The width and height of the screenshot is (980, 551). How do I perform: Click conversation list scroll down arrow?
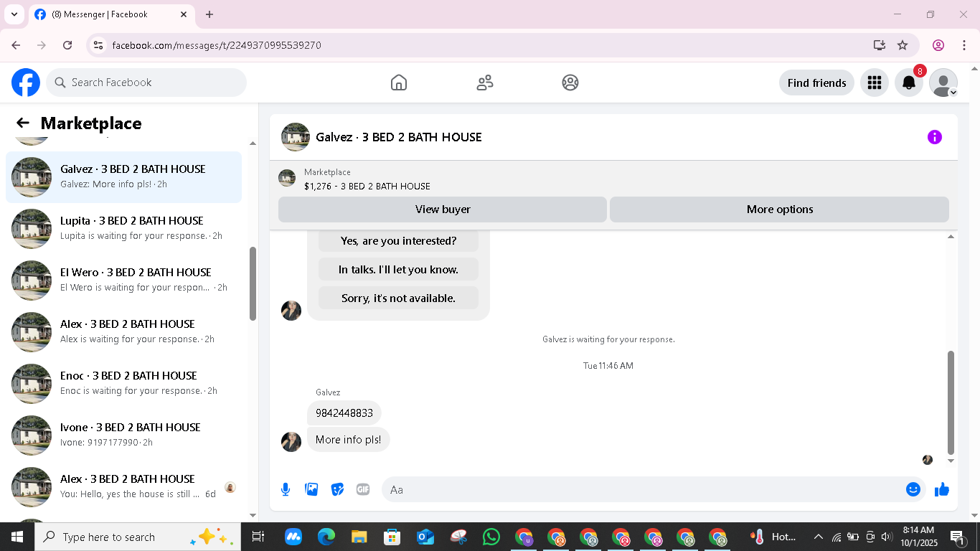(x=253, y=514)
